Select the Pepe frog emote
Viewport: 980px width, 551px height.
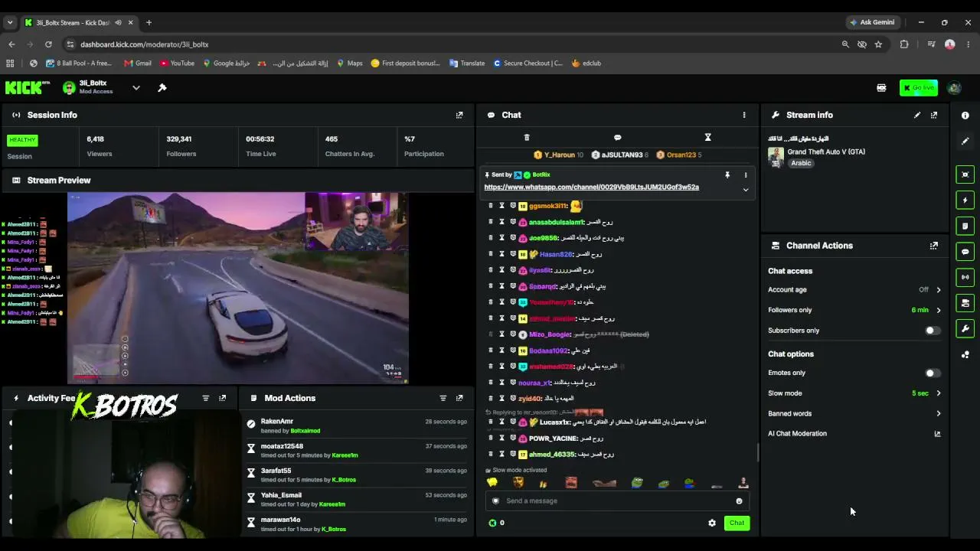click(637, 483)
